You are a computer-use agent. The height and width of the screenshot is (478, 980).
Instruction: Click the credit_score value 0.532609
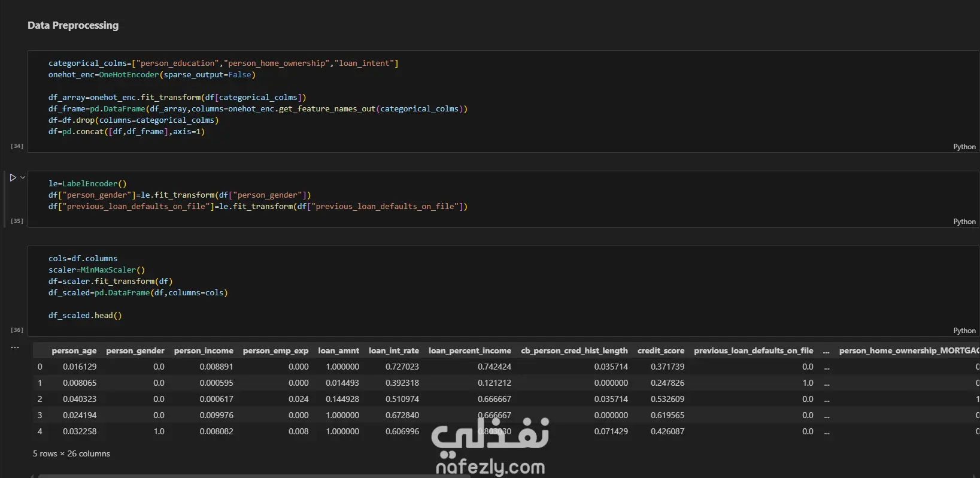668,399
